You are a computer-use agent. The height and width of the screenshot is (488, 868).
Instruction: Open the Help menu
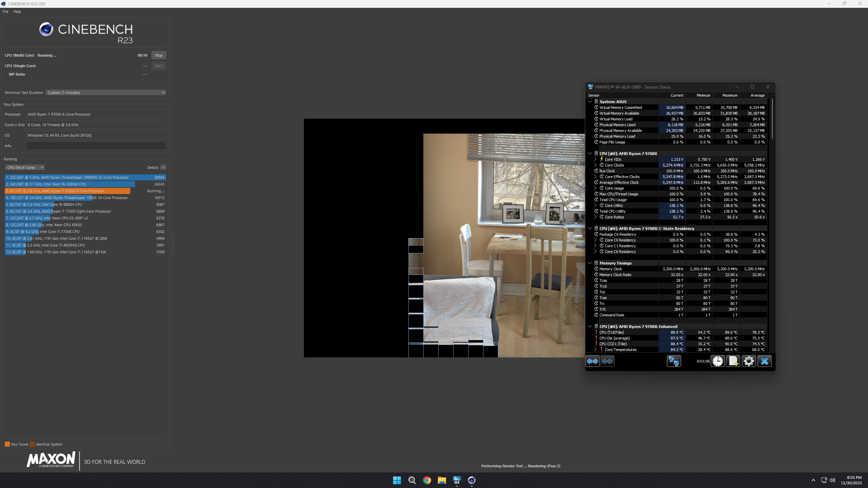(x=17, y=12)
